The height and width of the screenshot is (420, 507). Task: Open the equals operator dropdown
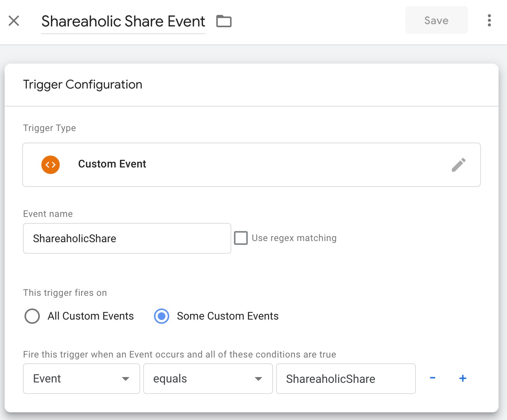tap(208, 379)
